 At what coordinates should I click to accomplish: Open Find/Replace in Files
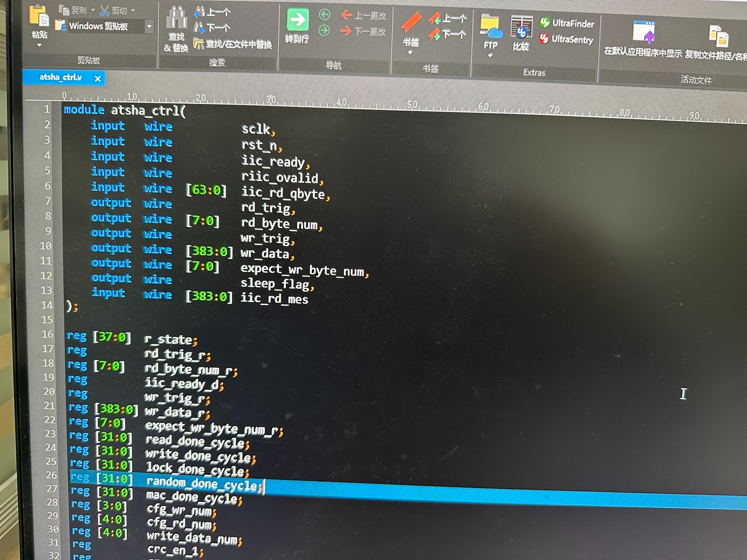[233, 44]
